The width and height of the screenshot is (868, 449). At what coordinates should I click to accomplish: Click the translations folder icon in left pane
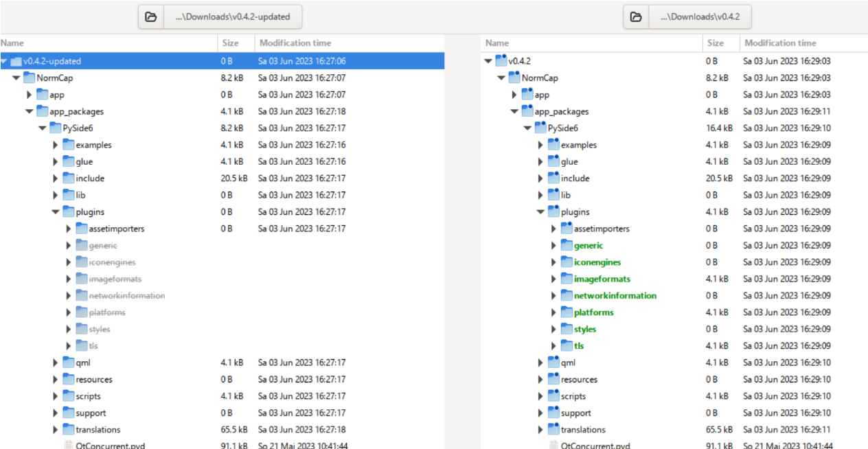[x=68, y=429]
